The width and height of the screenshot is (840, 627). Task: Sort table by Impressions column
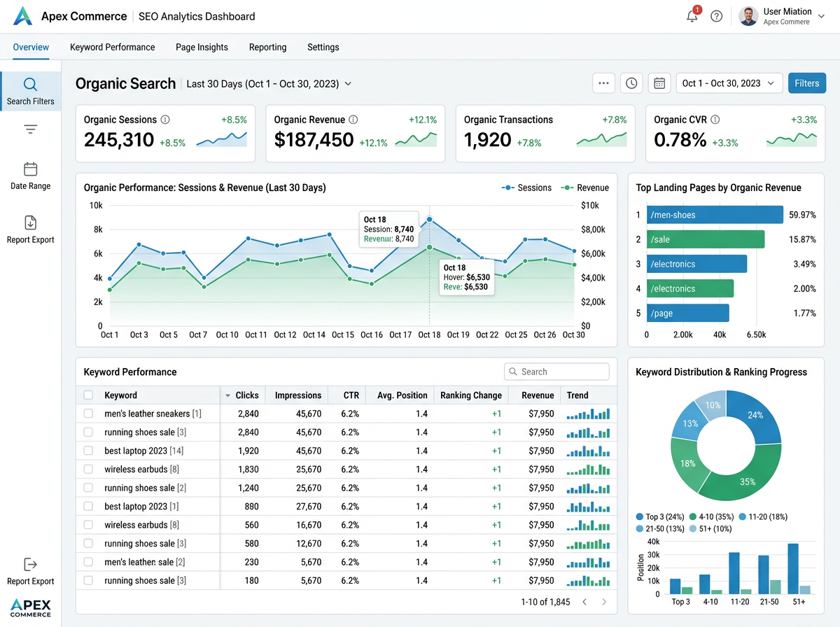pos(298,395)
